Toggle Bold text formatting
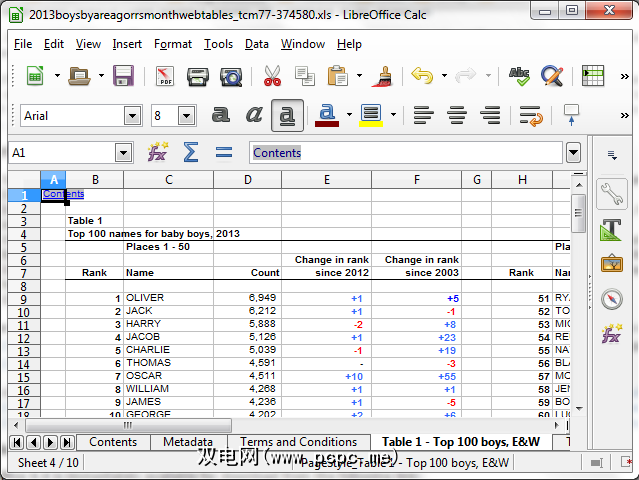 (x=221, y=115)
